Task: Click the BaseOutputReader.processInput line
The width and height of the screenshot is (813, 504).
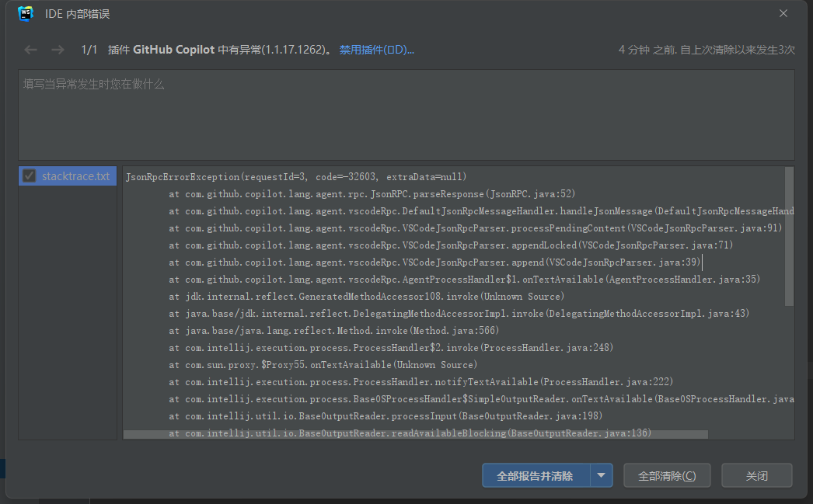Action: tap(386, 416)
